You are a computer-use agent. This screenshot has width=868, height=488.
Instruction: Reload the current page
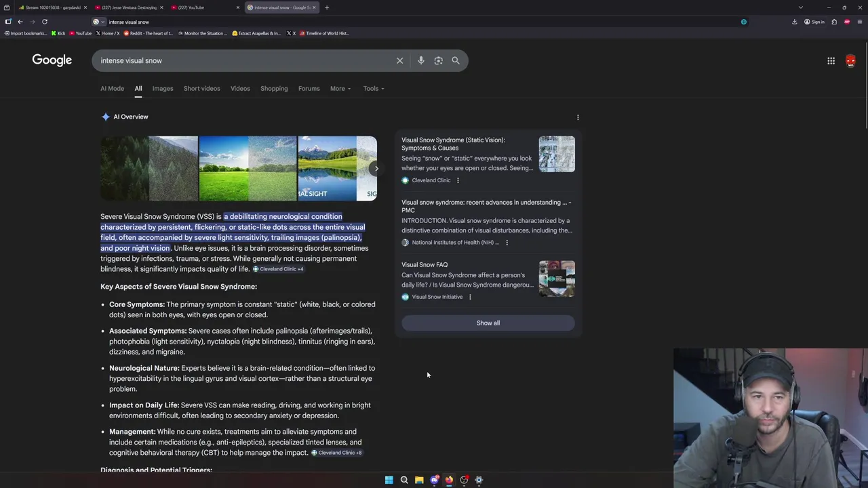(45, 22)
